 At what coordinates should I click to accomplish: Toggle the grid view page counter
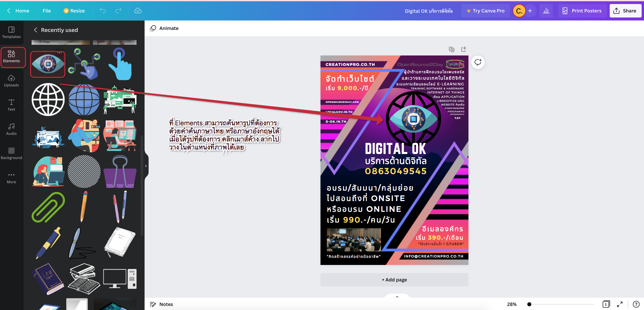[606, 304]
